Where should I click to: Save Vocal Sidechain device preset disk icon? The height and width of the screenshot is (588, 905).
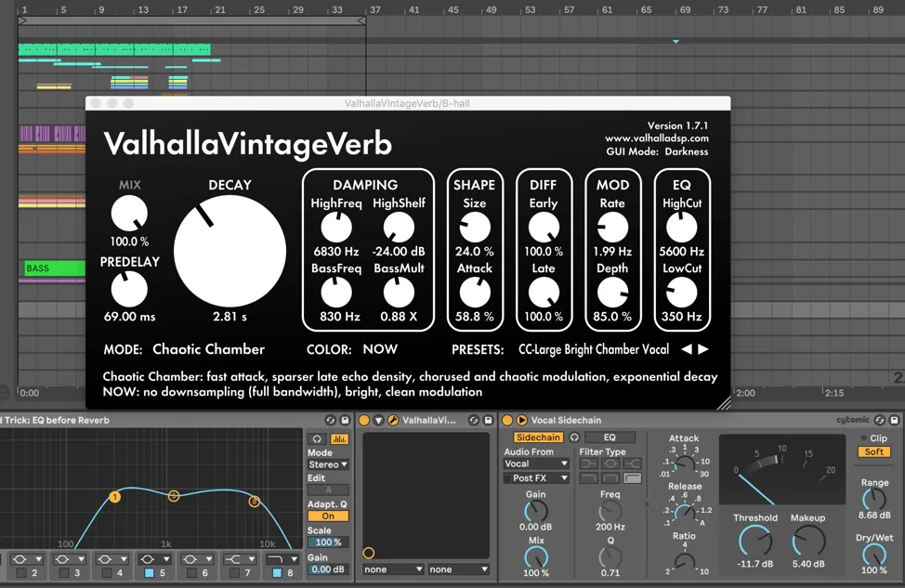click(894, 420)
